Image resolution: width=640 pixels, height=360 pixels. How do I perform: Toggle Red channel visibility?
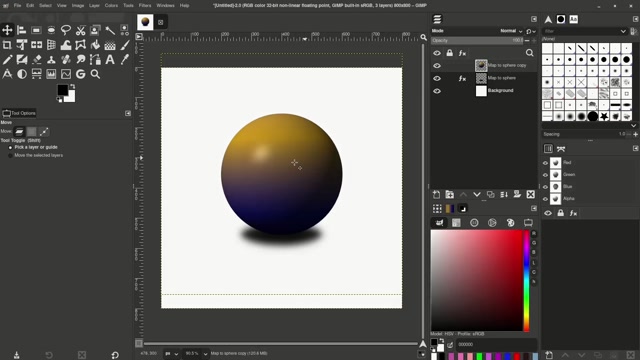click(545, 163)
